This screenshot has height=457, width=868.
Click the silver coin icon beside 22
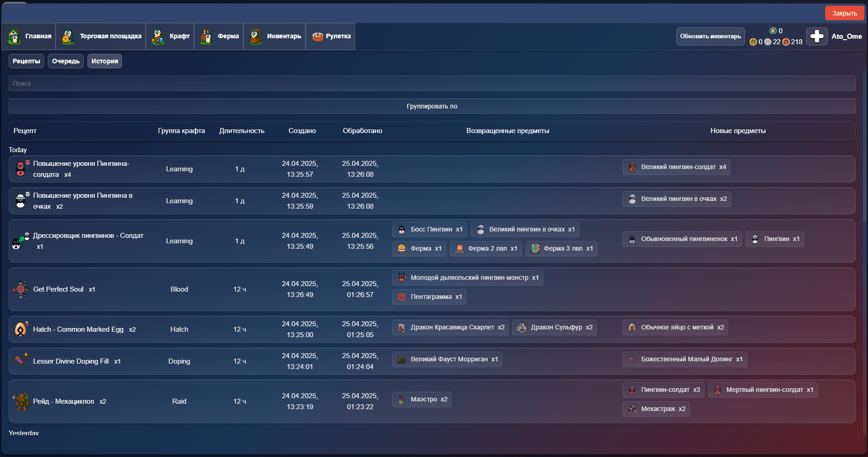(x=768, y=42)
